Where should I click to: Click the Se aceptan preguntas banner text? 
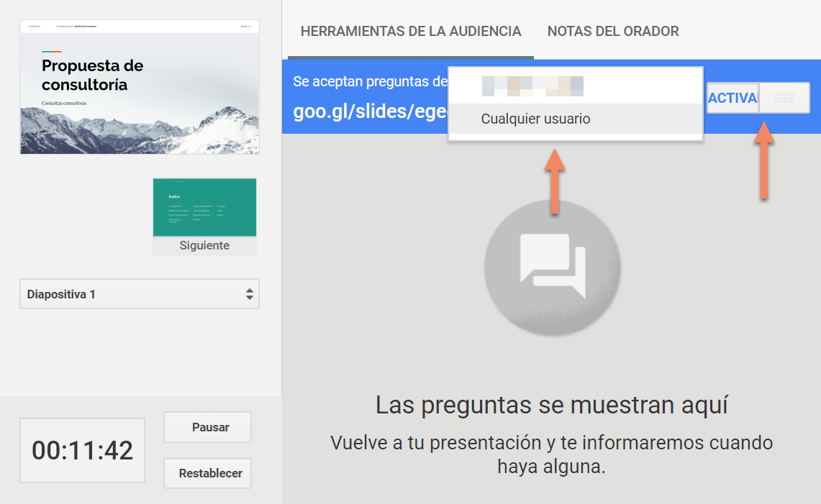click(368, 81)
